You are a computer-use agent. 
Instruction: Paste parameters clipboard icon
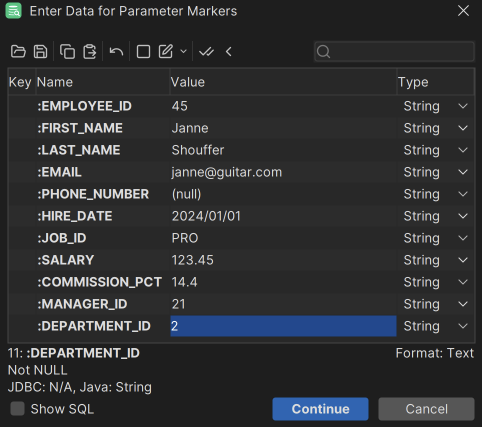pos(90,52)
